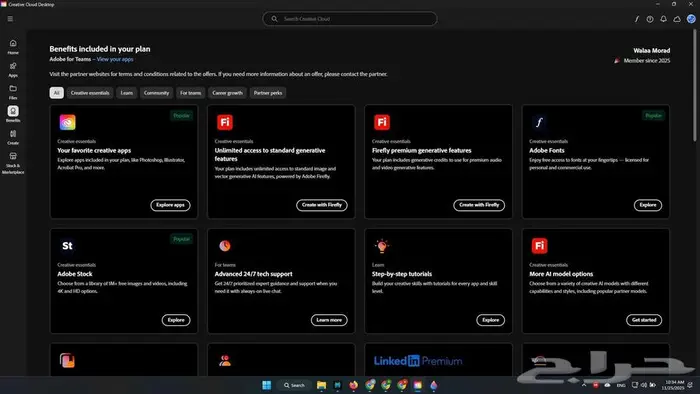Image resolution: width=700 pixels, height=394 pixels.
Task: Open the cloud sync status icon
Action: point(677,19)
